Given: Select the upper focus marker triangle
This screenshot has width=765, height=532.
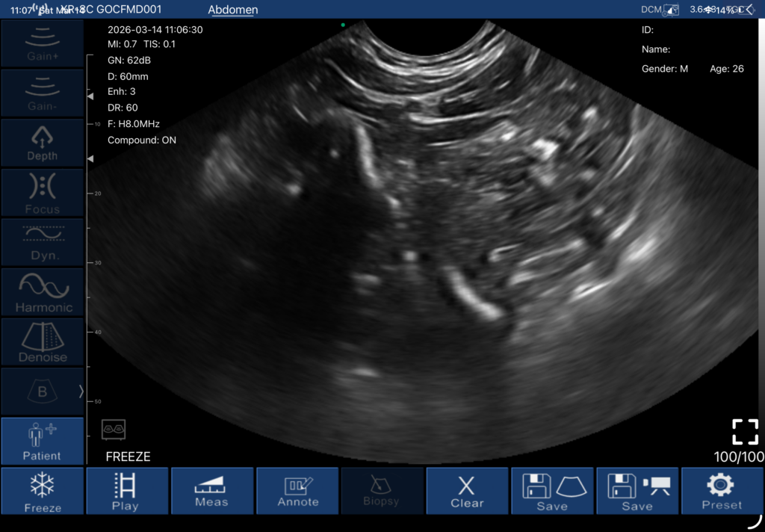Looking at the screenshot, I should (x=90, y=96).
